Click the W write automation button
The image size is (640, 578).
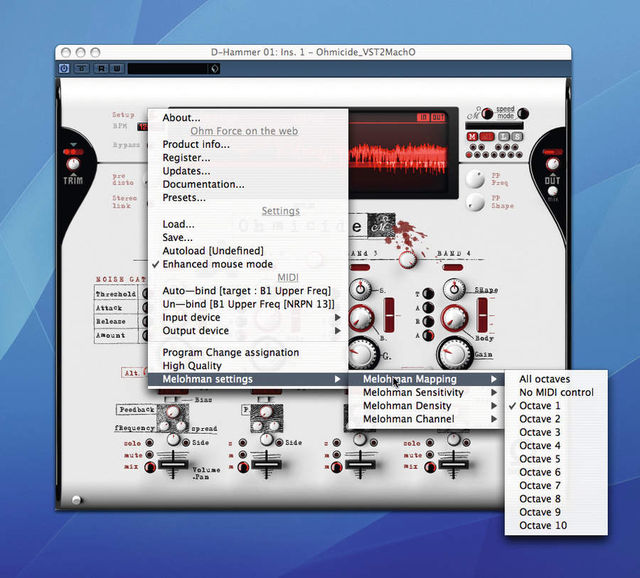click(117, 68)
